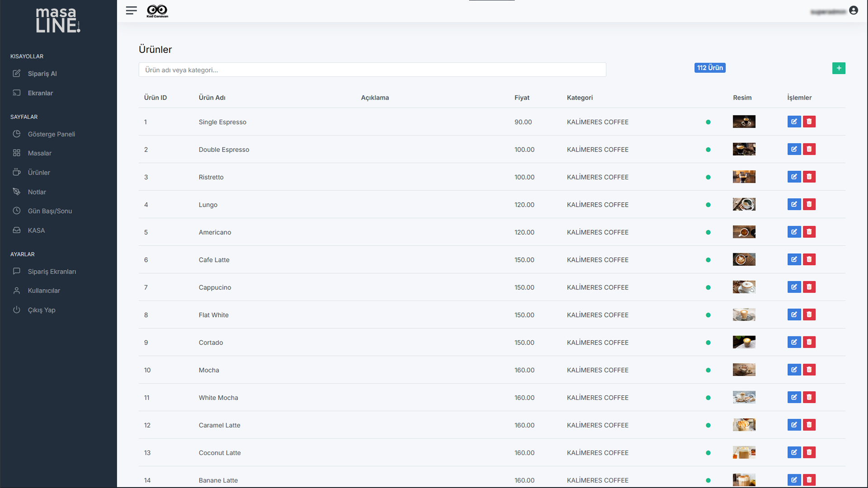868x488 pixels.
Task: Delete the White Mocha product
Action: pos(809,398)
